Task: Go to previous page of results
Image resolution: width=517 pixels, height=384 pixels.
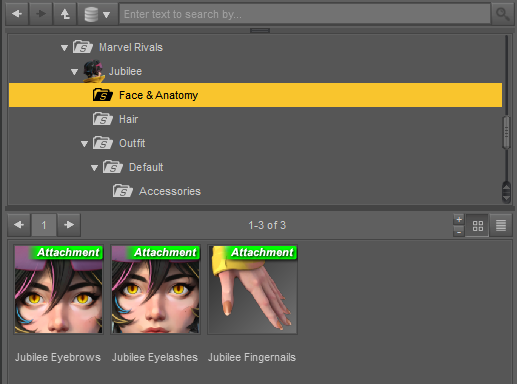Action: (19, 225)
